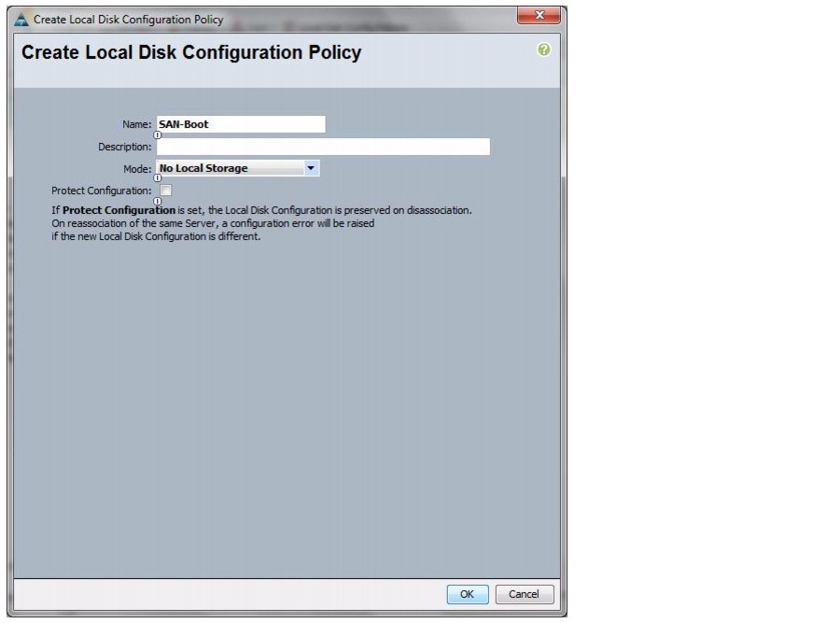Cancel creating the policy
This screenshot has width=840, height=623.
point(524,594)
